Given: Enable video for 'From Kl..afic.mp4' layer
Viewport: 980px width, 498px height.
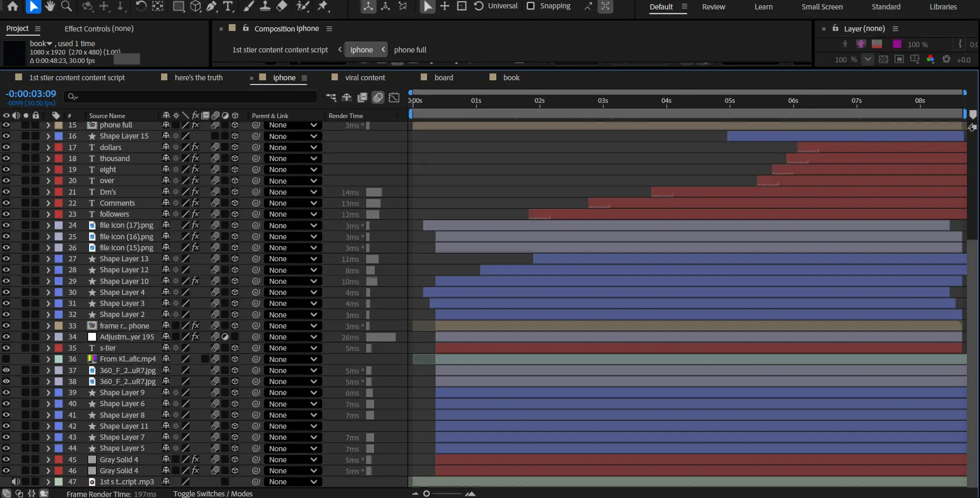Looking at the screenshot, I should click(x=6, y=359).
